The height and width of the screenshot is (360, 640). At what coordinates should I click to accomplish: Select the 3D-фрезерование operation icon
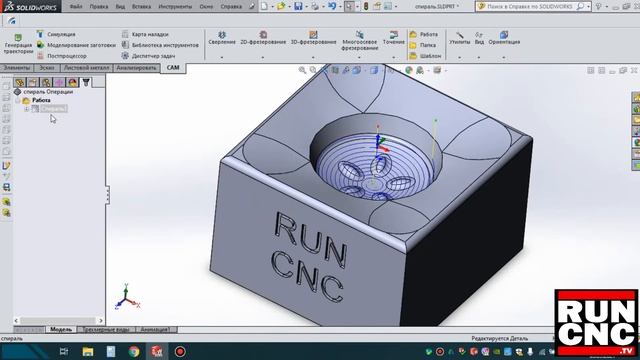pos(313,35)
